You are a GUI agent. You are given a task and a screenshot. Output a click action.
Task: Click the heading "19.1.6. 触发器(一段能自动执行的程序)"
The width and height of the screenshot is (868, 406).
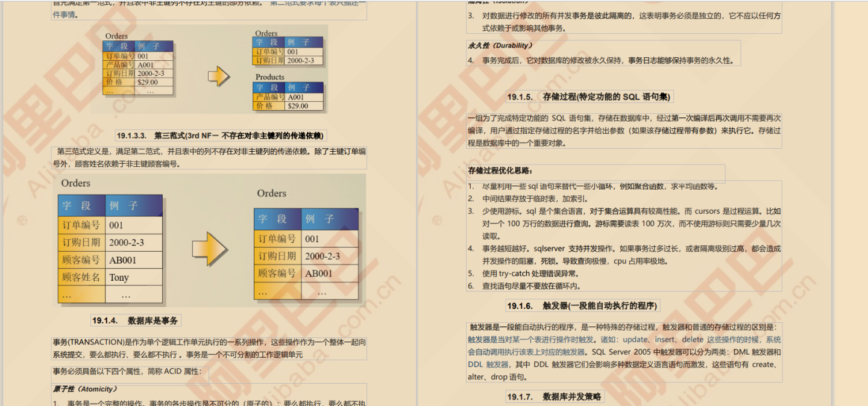point(581,306)
